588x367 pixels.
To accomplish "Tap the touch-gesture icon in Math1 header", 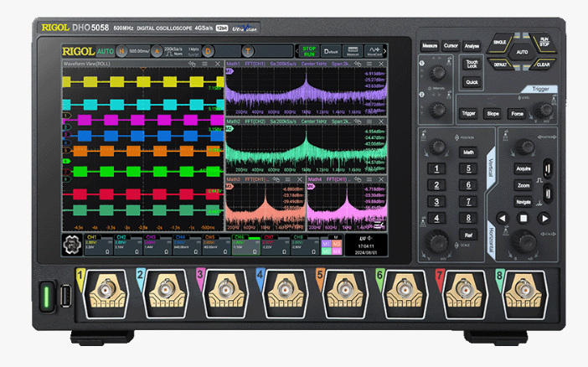I will pos(358,65).
